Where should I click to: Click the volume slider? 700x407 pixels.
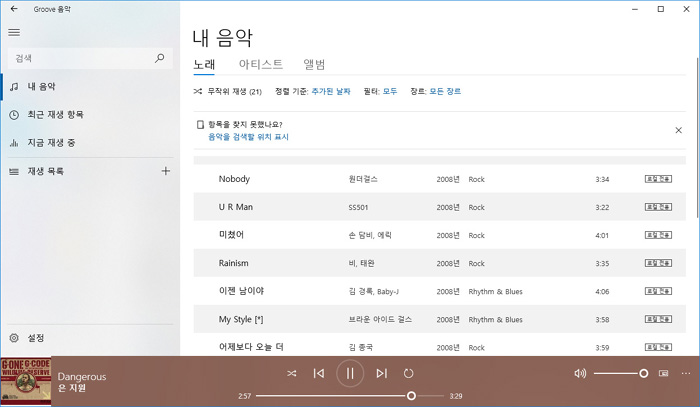point(621,374)
